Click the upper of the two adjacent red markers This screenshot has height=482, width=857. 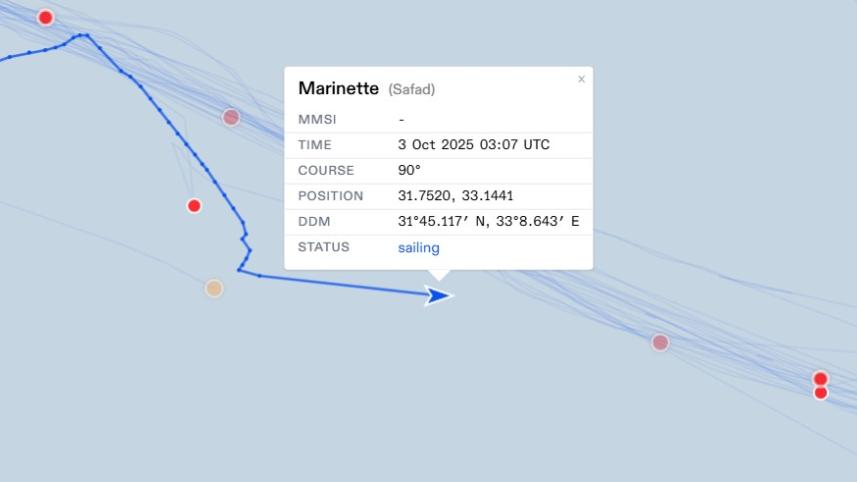coord(820,378)
